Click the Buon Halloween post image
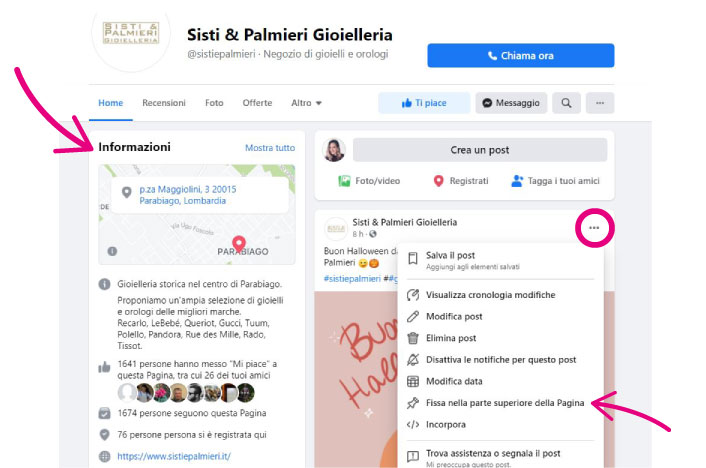 (x=356, y=380)
